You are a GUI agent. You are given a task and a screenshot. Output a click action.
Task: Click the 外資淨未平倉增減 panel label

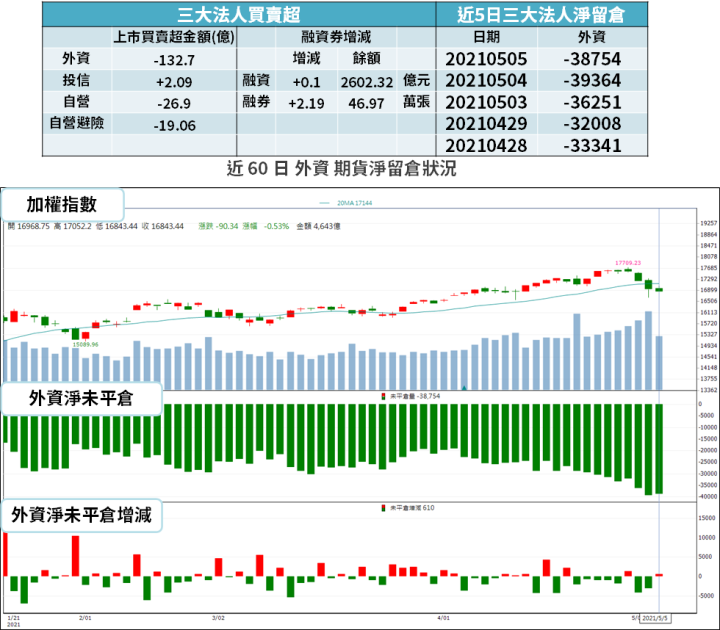pos(81,515)
